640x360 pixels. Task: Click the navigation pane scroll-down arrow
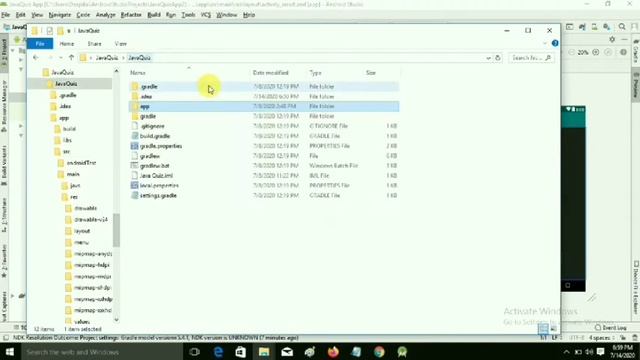(116, 320)
